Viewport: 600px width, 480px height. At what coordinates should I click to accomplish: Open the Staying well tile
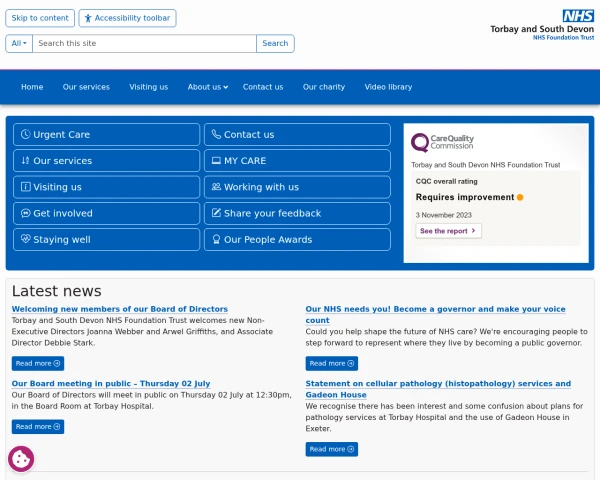[106, 239]
